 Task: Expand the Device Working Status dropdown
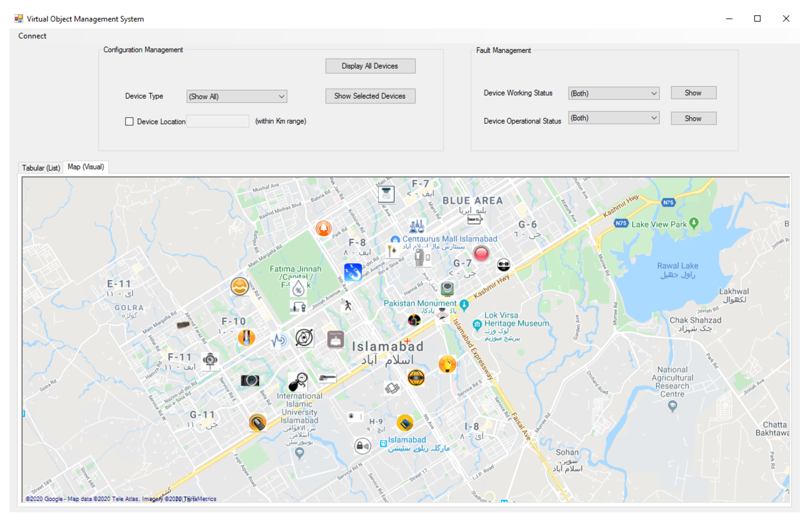click(x=614, y=93)
